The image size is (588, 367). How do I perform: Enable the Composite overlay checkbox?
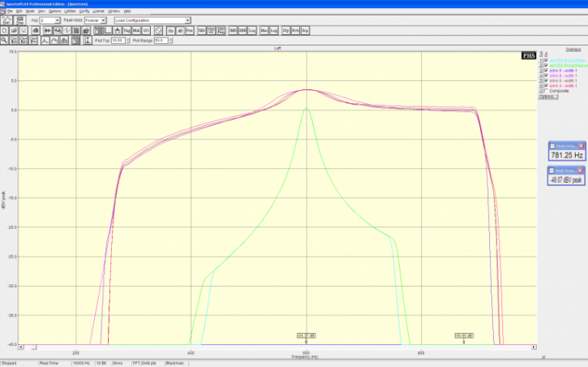pyautogui.click(x=546, y=91)
